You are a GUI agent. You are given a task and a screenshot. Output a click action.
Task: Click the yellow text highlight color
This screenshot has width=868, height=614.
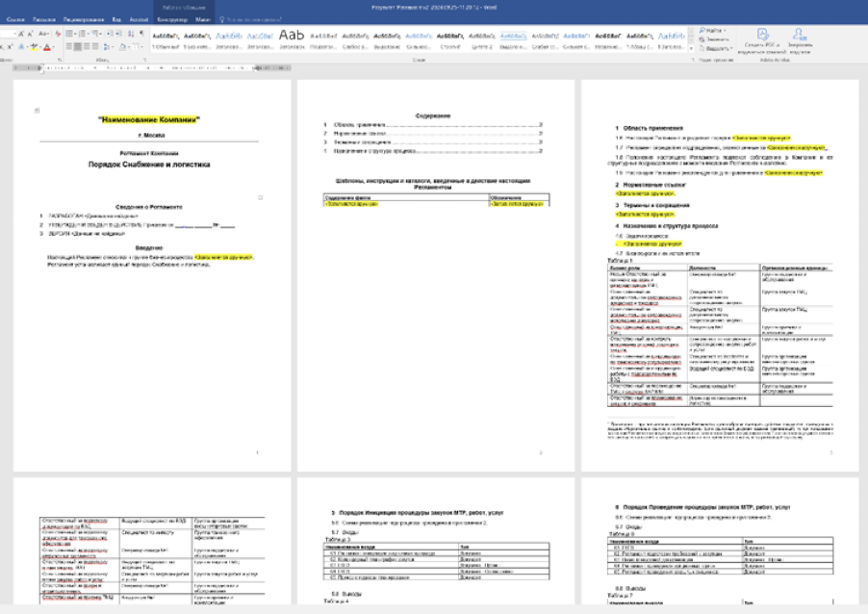coord(35,46)
